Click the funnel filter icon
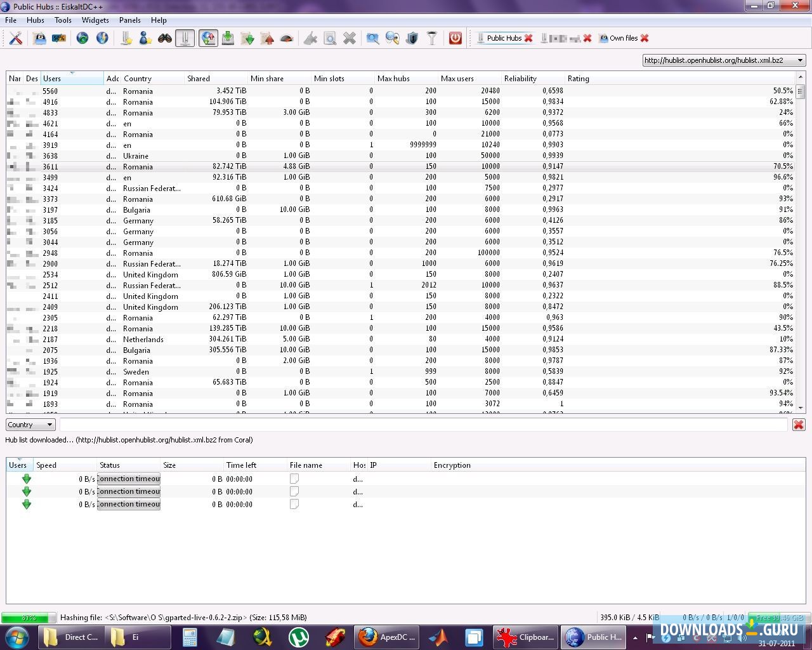 click(432, 39)
